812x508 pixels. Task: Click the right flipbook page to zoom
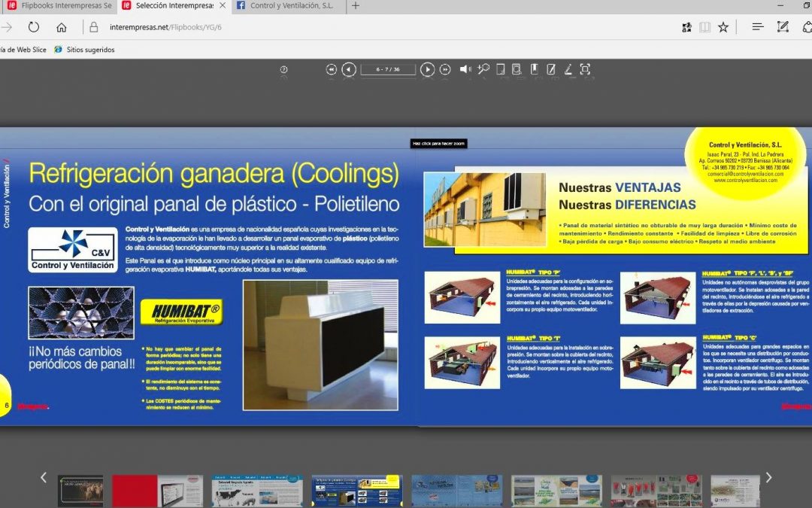[615, 277]
